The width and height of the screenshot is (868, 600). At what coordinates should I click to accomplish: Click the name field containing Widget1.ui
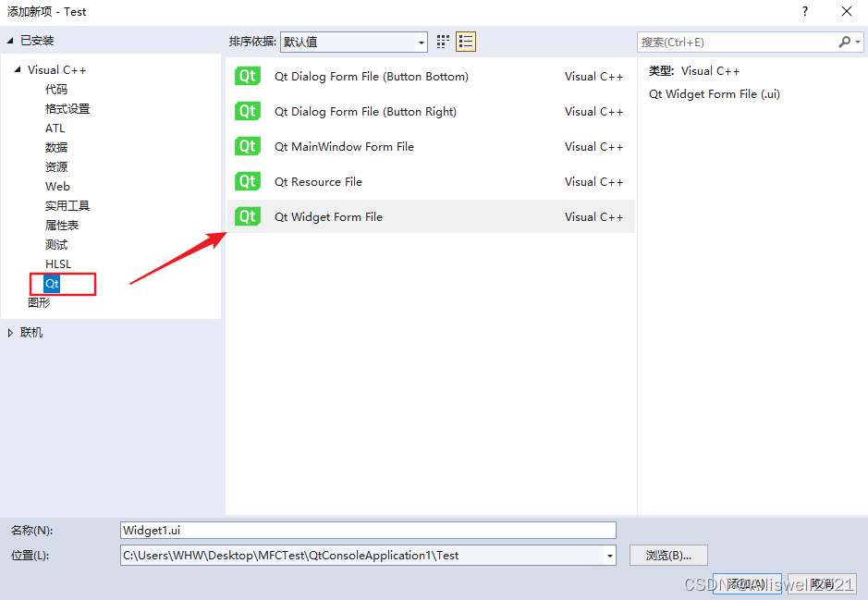[x=368, y=531]
